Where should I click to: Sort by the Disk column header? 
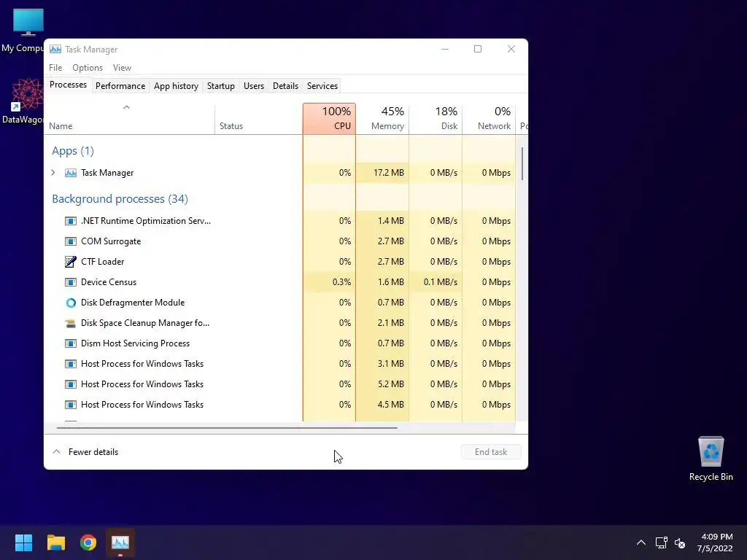[436, 119]
